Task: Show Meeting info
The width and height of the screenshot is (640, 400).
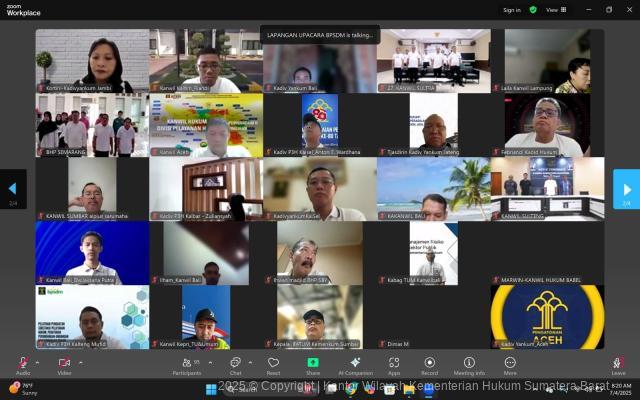Action: tap(469, 363)
